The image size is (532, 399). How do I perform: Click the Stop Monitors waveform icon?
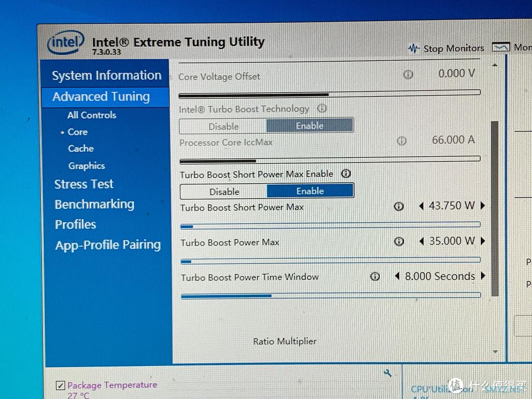coord(414,48)
